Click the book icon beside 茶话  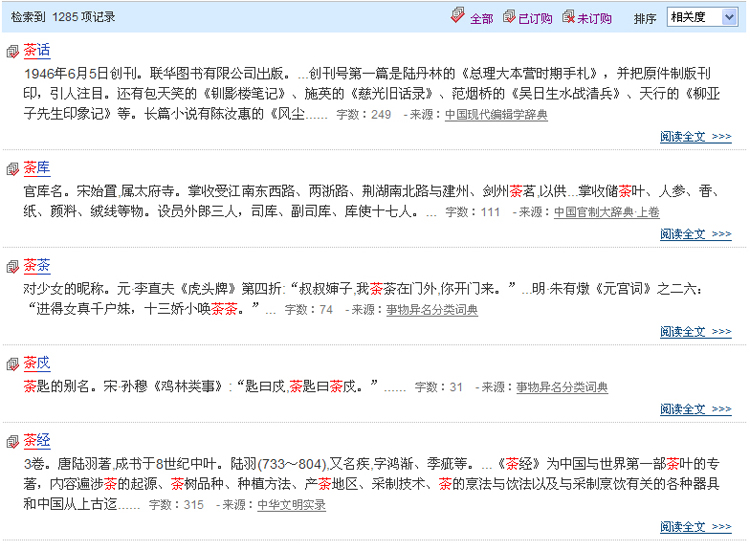[12, 52]
